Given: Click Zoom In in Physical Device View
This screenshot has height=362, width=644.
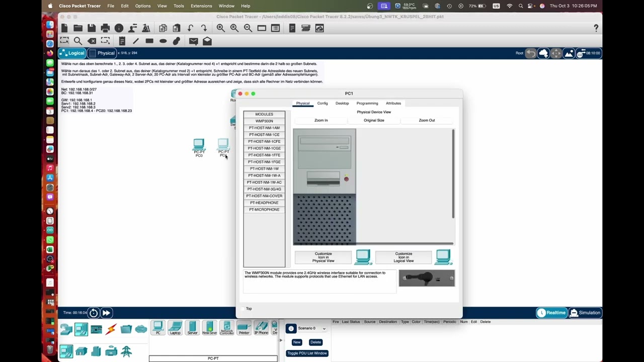Looking at the screenshot, I should pyautogui.click(x=321, y=121).
